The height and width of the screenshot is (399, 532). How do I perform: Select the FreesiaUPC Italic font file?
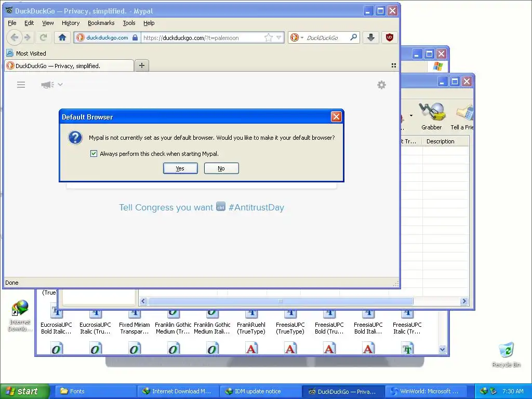click(407, 322)
